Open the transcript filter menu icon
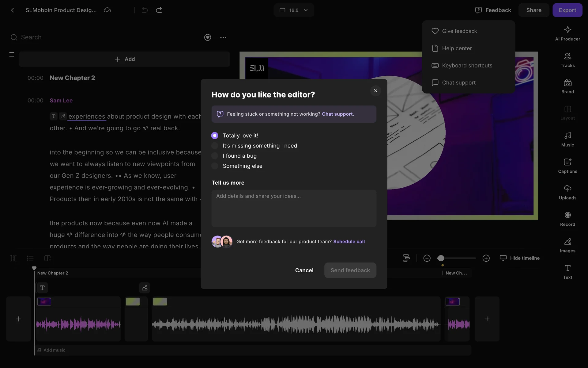The image size is (588, 368). 208,37
